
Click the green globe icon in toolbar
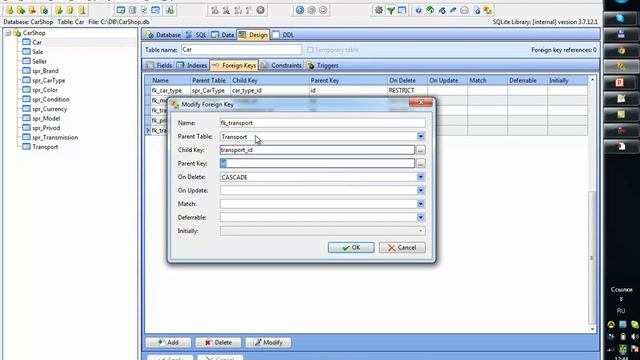click(430, 10)
